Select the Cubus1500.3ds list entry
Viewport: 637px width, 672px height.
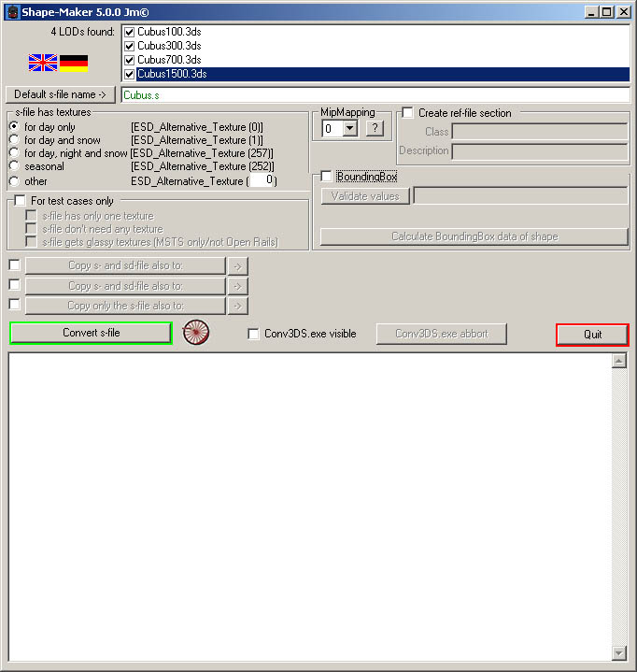point(172,74)
